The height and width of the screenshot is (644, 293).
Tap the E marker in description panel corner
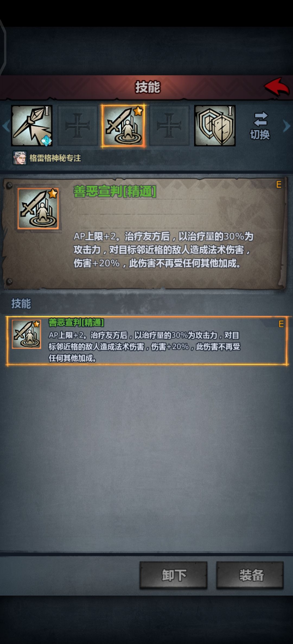[x=279, y=185]
